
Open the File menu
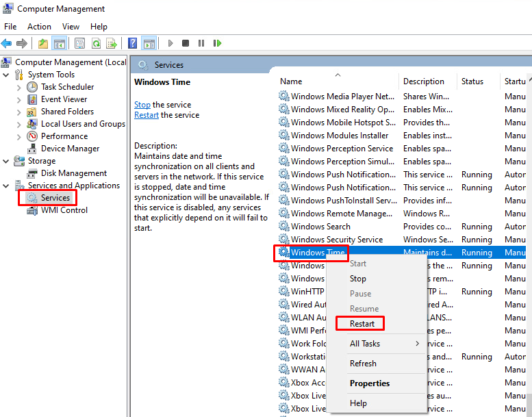[10, 27]
